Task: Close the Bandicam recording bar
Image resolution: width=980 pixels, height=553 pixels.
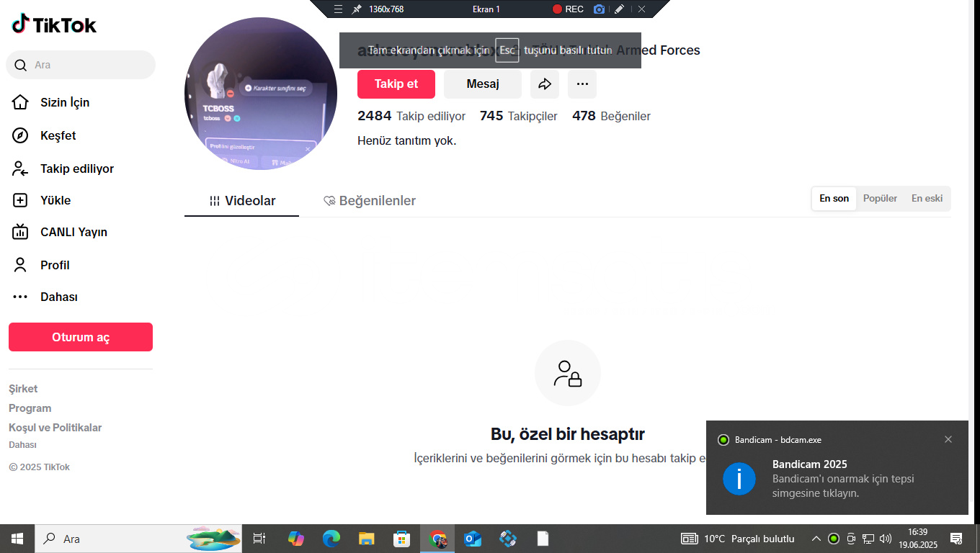Action: [641, 9]
